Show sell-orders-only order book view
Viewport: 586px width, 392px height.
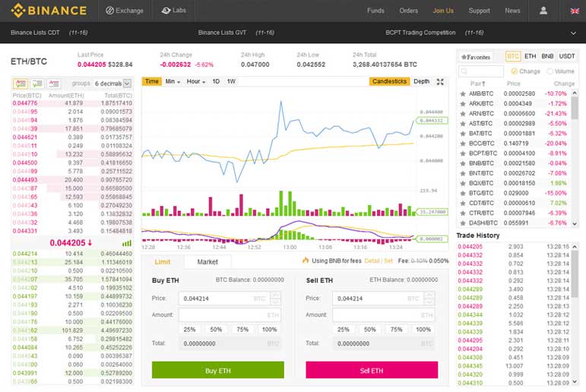(54, 84)
